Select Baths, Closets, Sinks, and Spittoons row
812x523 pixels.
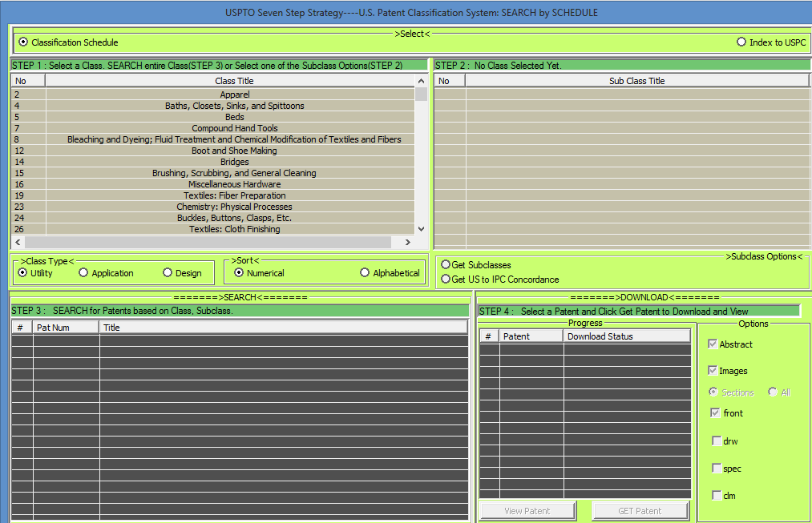(213, 106)
